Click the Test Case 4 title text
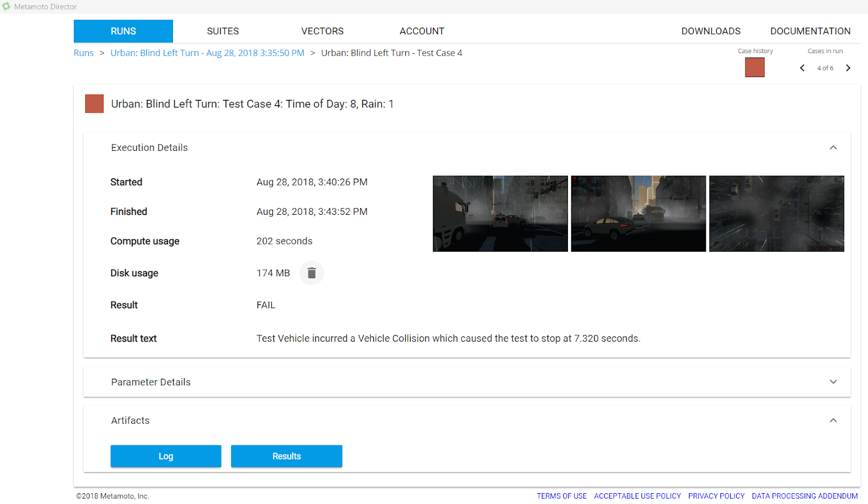The image size is (868, 504). click(252, 104)
